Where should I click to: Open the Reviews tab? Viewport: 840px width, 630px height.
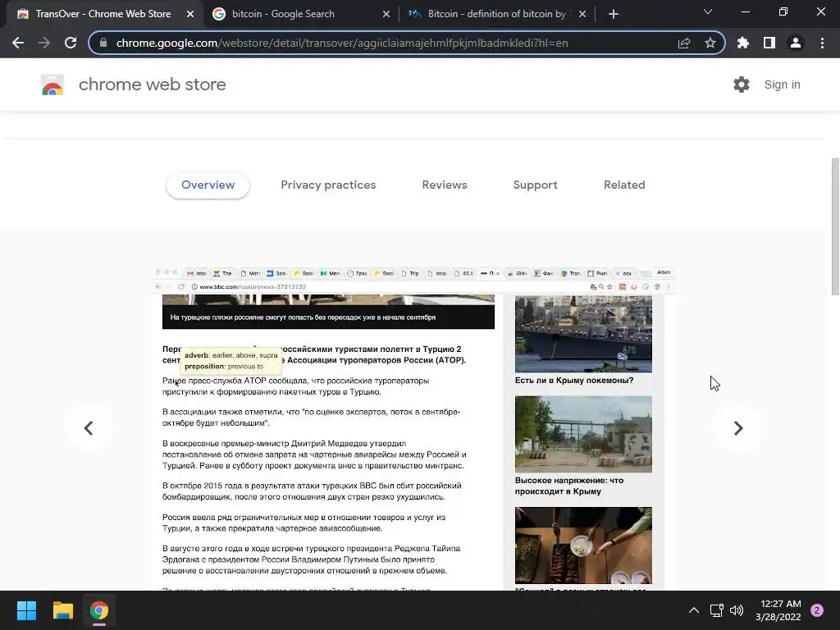[x=445, y=185]
